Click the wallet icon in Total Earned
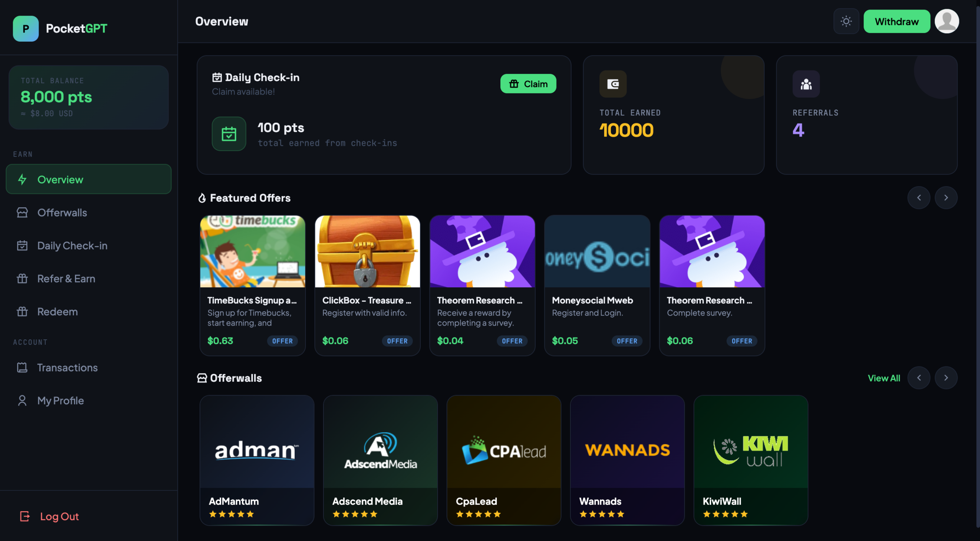 (613, 84)
